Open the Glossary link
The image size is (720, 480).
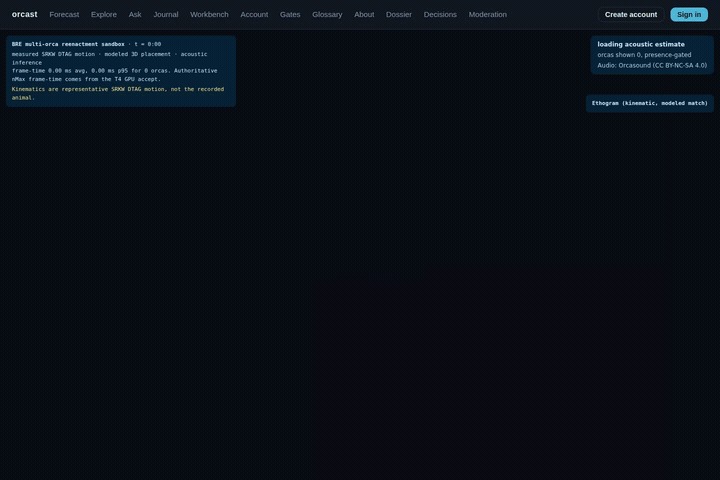327,14
